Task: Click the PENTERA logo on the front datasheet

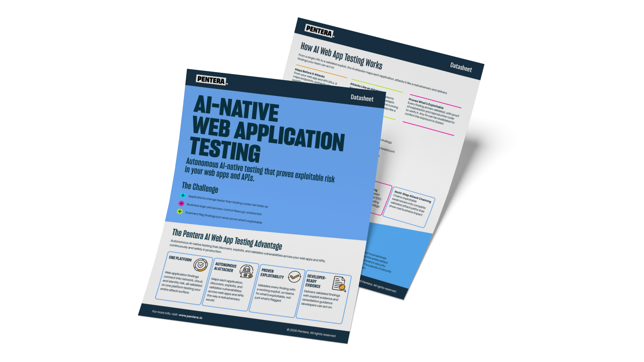Action: pos(212,80)
